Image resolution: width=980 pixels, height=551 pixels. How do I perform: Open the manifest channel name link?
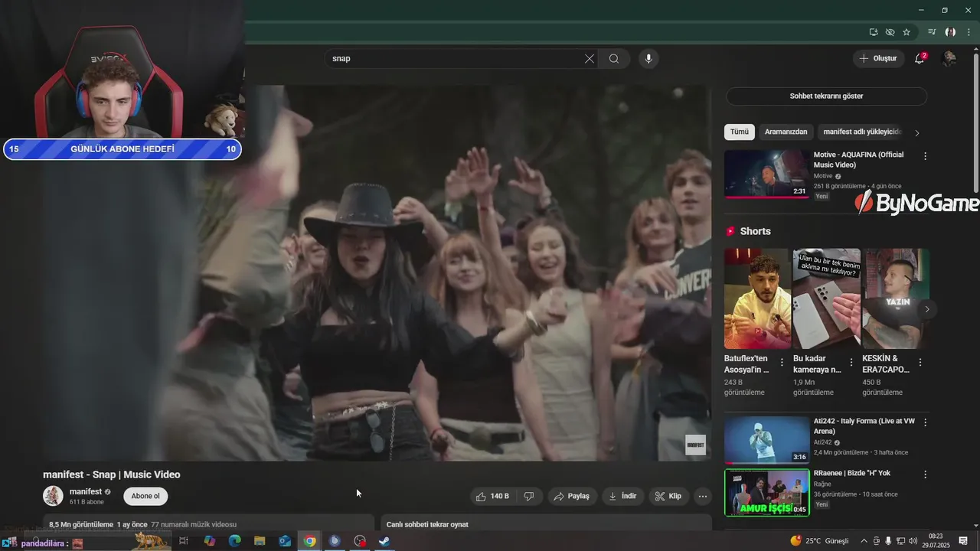86,492
